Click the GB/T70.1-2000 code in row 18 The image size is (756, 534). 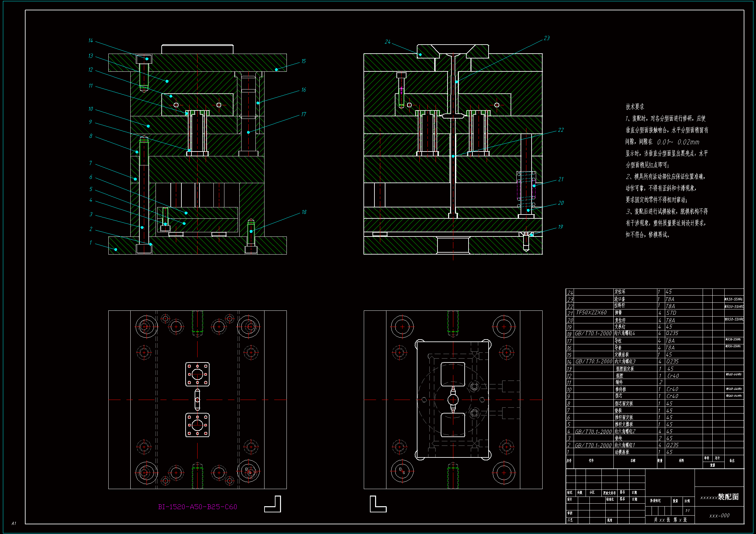593,333
